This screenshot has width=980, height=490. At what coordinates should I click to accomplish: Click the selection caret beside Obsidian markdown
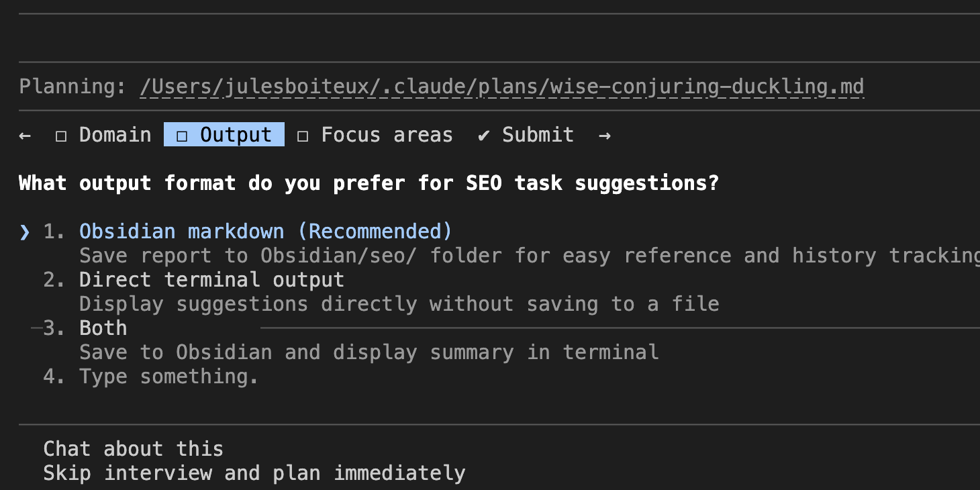pyautogui.click(x=24, y=231)
